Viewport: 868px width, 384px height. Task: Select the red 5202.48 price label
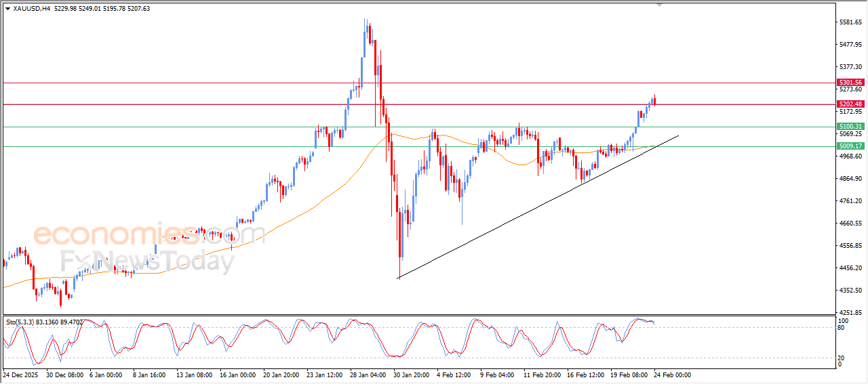[x=850, y=104]
